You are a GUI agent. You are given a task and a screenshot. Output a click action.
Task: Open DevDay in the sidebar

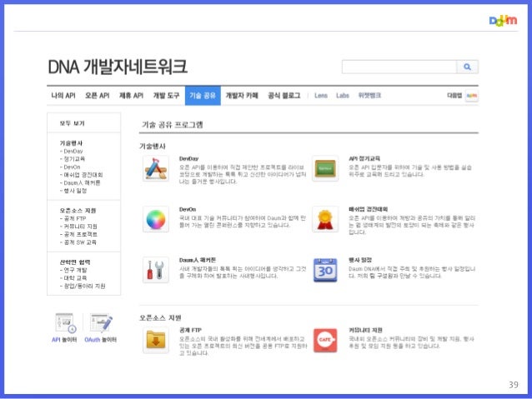pyautogui.click(x=73, y=151)
